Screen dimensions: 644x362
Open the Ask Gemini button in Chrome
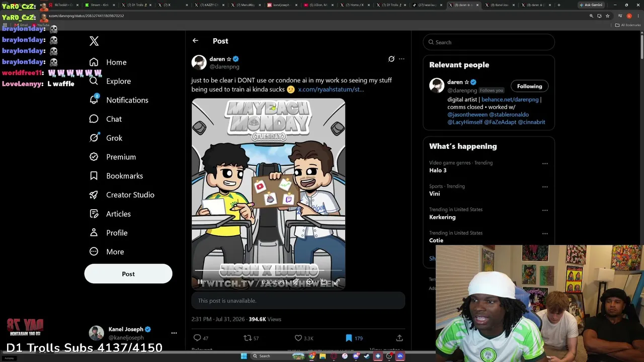[591, 5]
